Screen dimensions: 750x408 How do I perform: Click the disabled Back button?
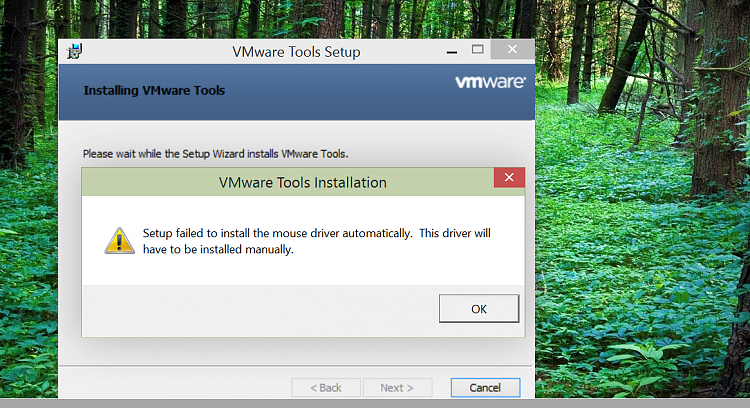tap(326, 387)
